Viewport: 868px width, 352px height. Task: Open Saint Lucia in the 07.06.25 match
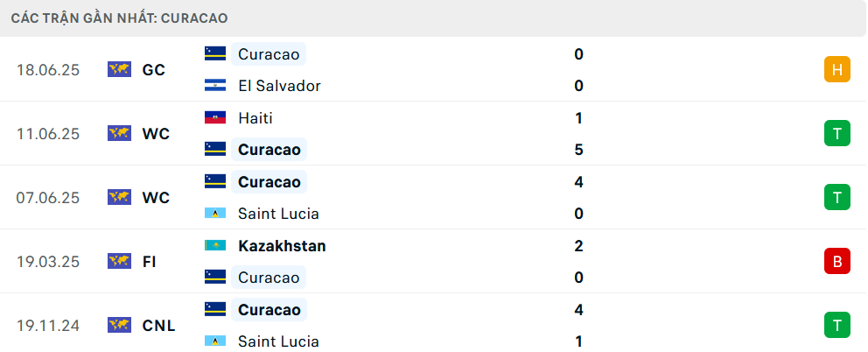(278, 214)
